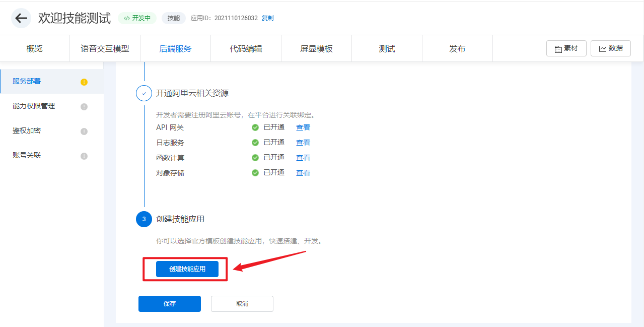Go to the 发布 tab
Viewport: 644px width, 327px height.
tap(457, 49)
